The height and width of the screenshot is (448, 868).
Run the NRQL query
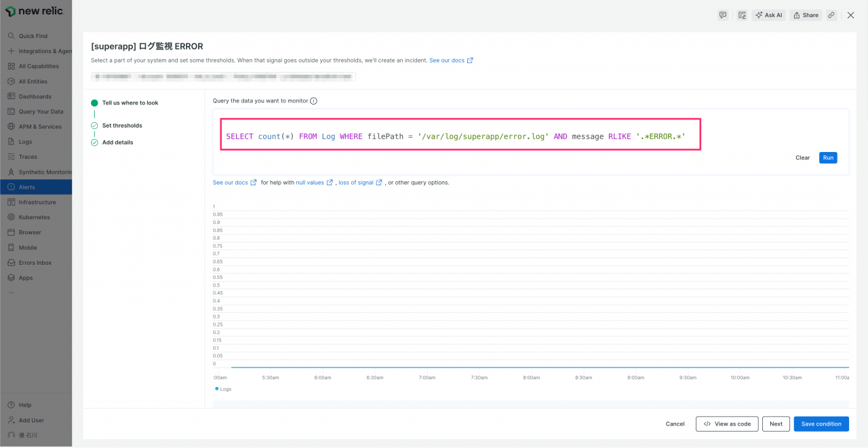[828, 157]
